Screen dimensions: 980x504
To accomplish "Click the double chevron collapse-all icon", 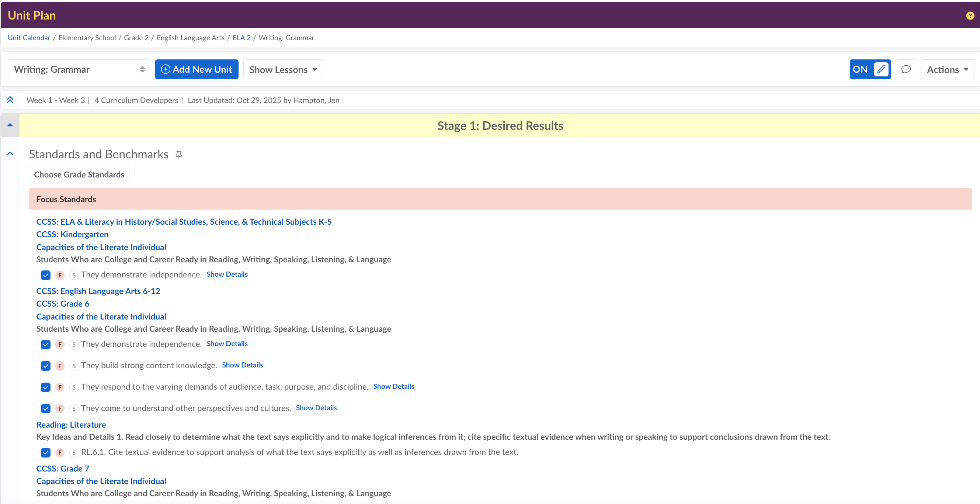I will (10, 100).
